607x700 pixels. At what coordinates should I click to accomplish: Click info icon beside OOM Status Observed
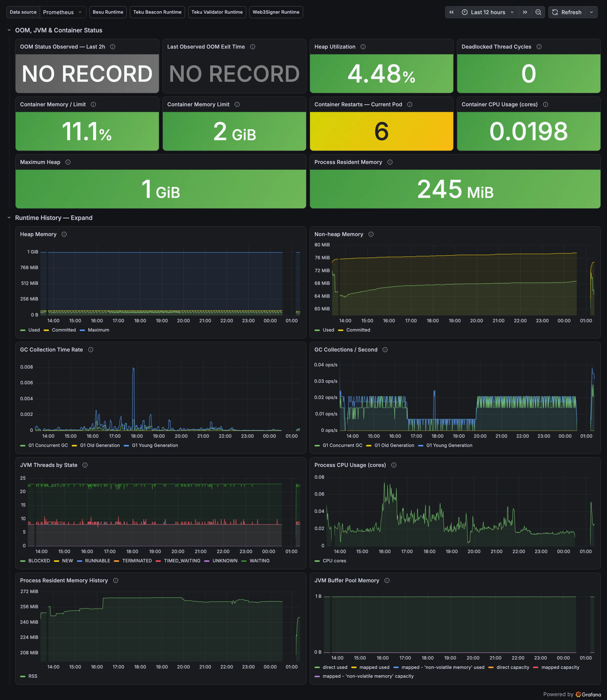click(113, 47)
